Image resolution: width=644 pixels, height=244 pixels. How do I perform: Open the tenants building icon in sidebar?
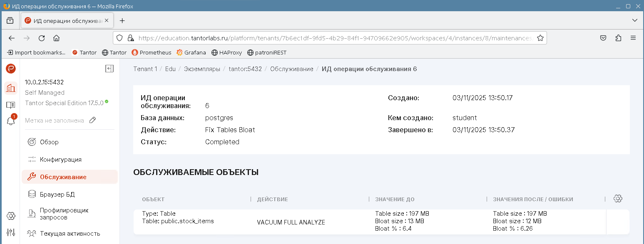coord(11,88)
